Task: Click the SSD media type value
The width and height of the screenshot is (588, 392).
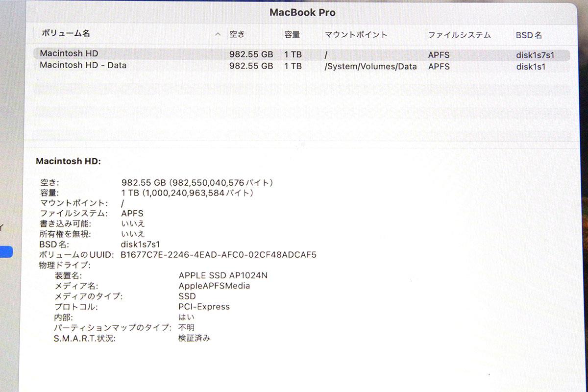Action: click(x=187, y=296)
